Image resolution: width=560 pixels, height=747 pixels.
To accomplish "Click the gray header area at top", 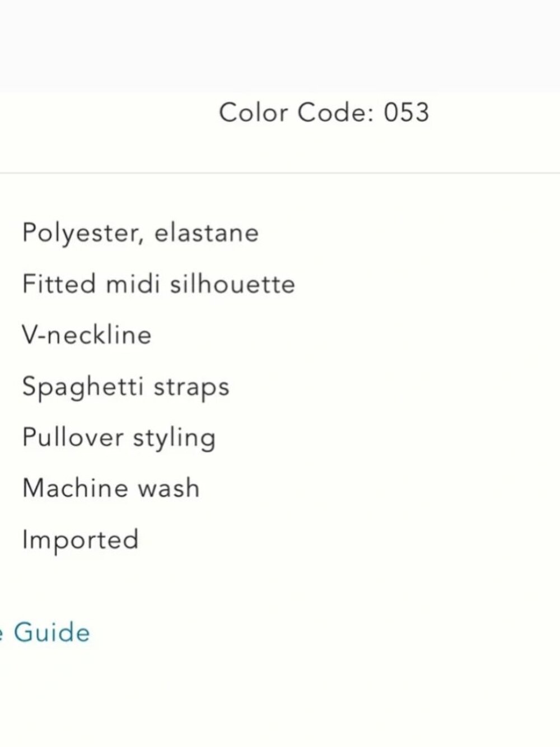I will 280,46.
